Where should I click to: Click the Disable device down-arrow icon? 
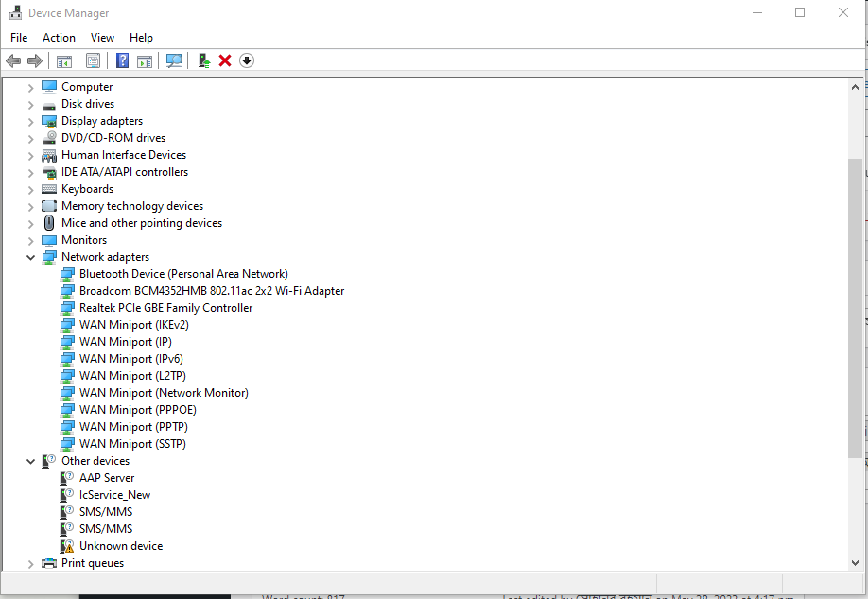[247, 60]
